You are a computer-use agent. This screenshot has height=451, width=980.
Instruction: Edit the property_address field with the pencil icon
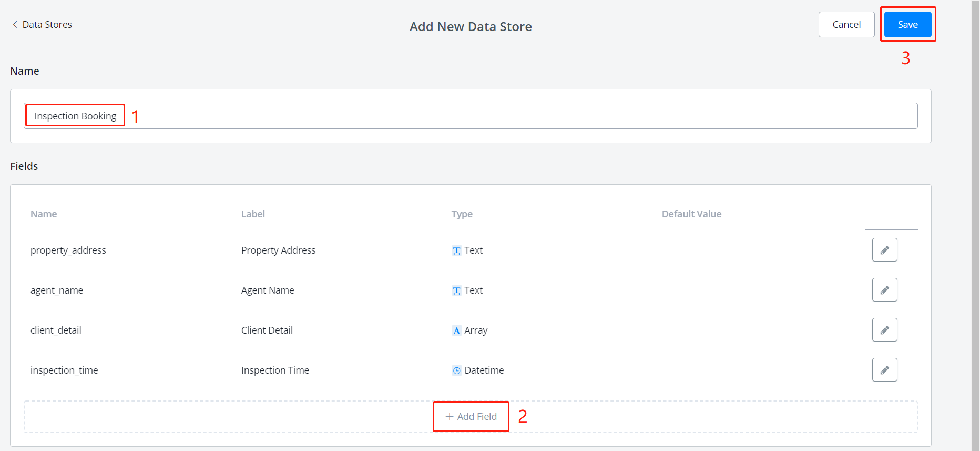[884, 250]
